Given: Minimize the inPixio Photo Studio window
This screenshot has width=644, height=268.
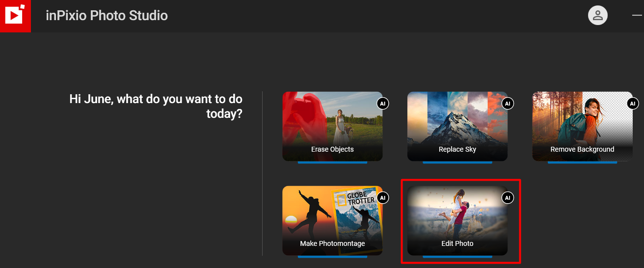Looking at the screenshot, I should click(637, 16).
